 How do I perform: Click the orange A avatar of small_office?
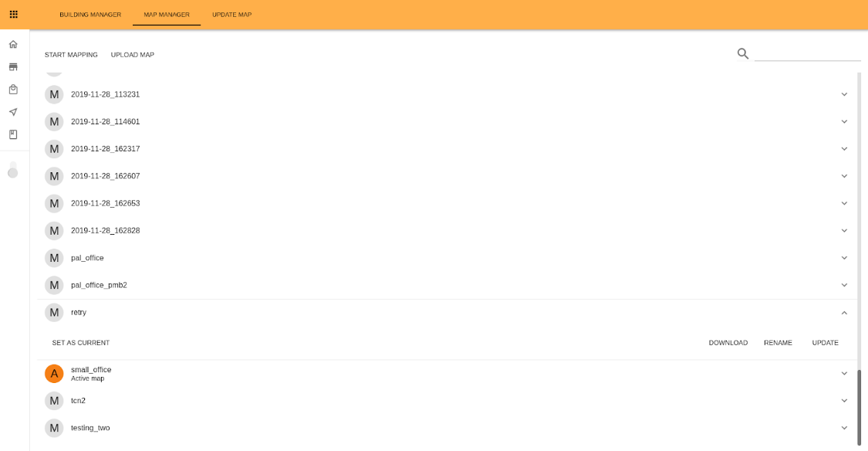(54, 374)
